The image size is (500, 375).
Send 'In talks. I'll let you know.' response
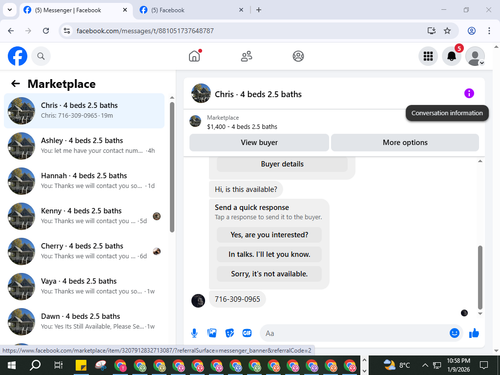269,254
